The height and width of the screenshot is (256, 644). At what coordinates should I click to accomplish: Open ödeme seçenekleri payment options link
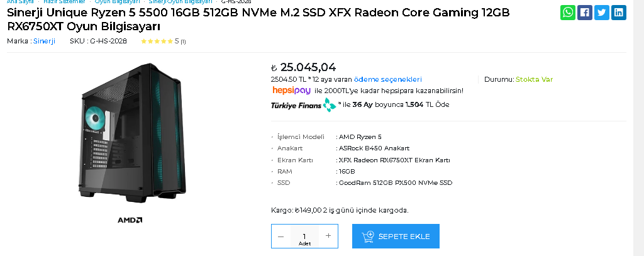coord(387,79)
